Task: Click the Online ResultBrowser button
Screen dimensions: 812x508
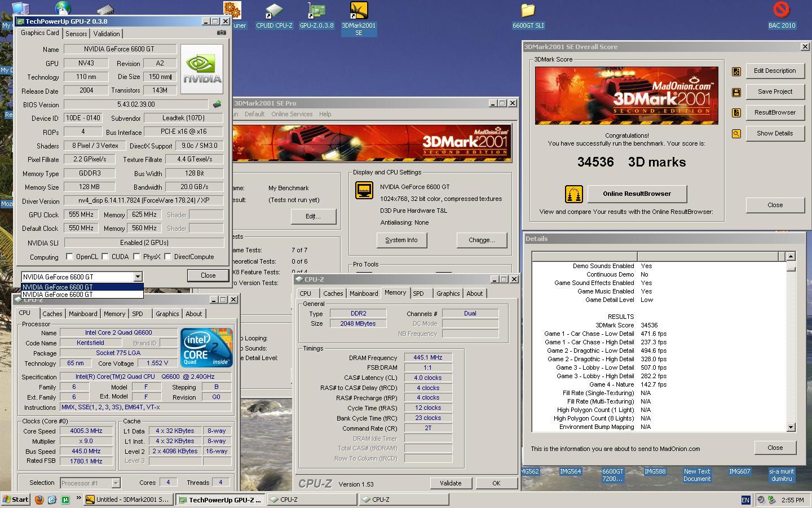Action: point(637,194)
